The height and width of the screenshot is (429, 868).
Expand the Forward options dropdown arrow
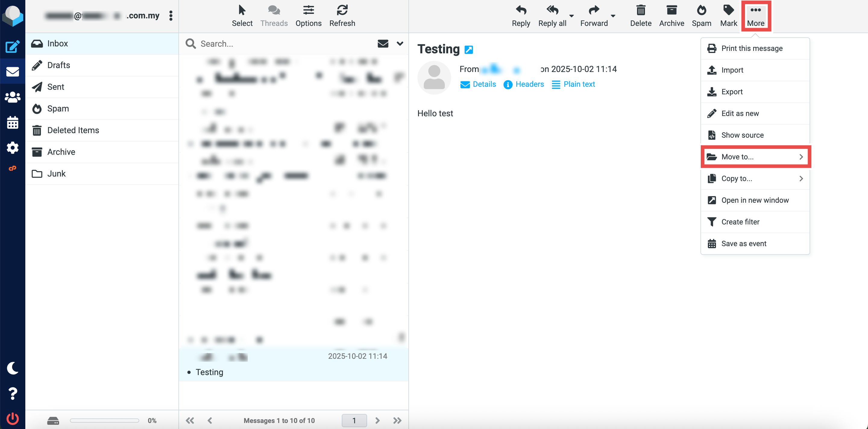click(x=613, y=16)
